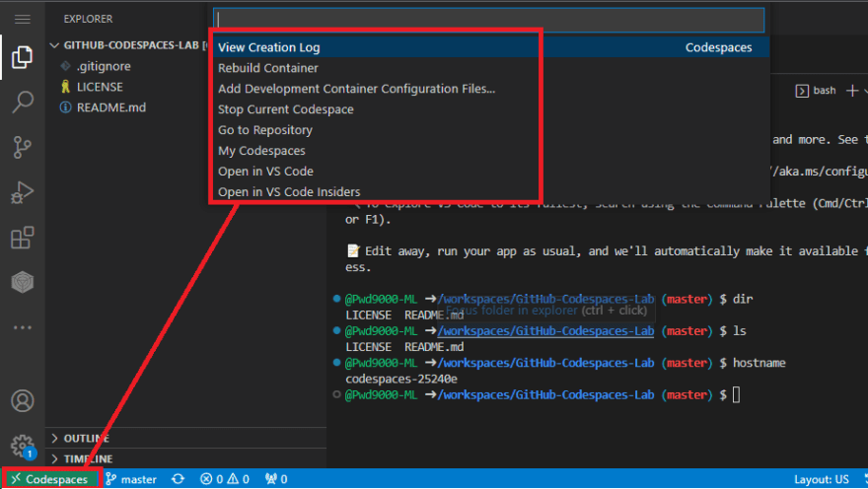This screenshot has height=489, width=868.
Task: Select Add Development Container Configuration Files command
Action: (x=490, y=89)
